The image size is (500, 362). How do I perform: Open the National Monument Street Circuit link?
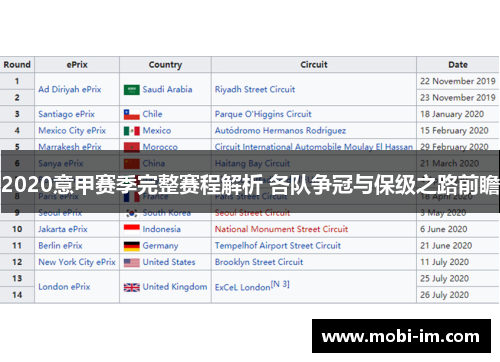click(281, 229)
